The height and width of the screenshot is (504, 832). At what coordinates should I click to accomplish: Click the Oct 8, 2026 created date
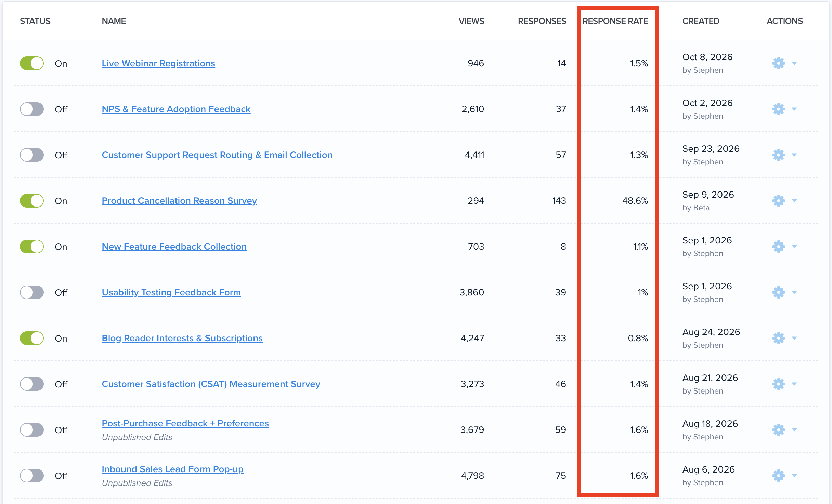click(x=707, y=57)
